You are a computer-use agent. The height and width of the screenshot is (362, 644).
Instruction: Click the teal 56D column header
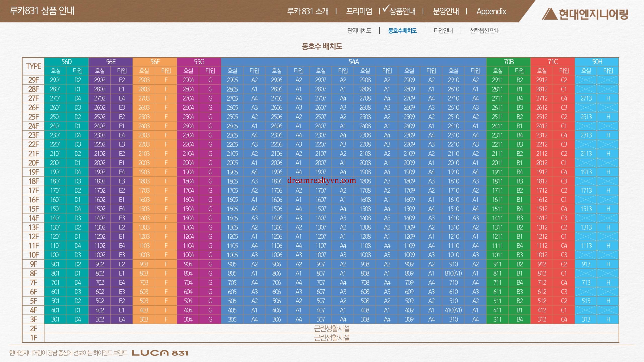pos(66,62)
